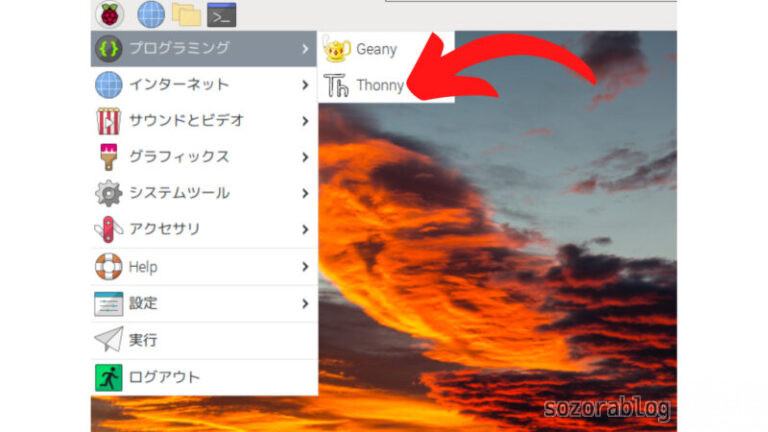Open the Raspberry Pi main menu icon
The image size is (768, 432).
coord(108,14)
